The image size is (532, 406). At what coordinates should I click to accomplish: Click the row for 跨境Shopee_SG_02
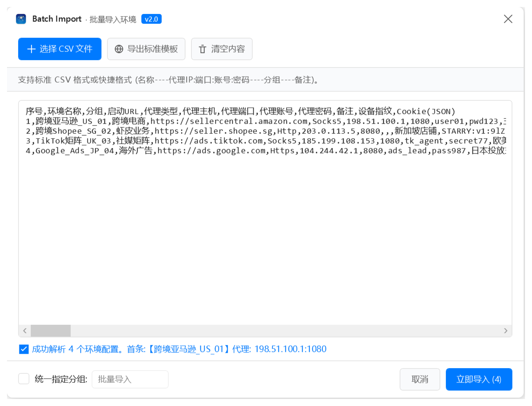click(x=266, y=131)
